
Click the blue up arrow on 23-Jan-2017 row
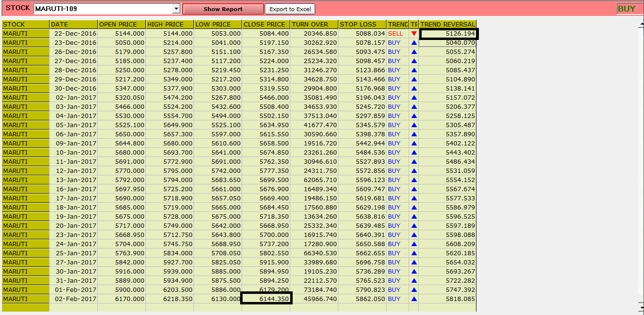414,235
